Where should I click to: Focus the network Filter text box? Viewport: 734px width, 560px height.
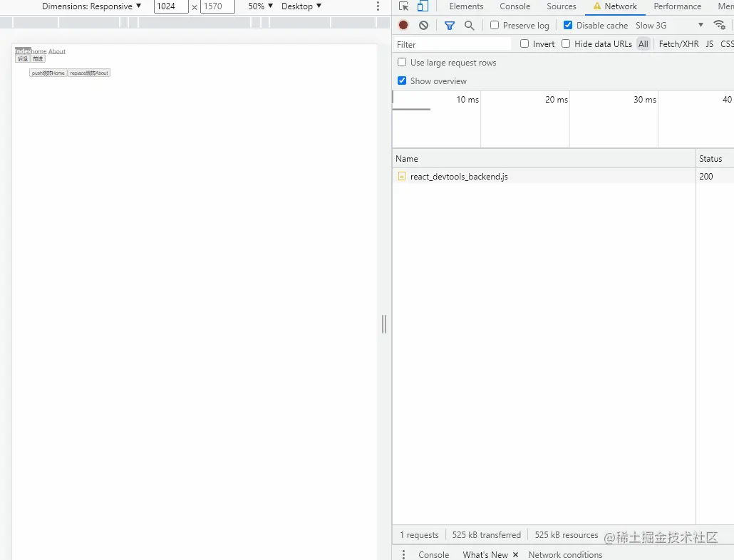453,44
